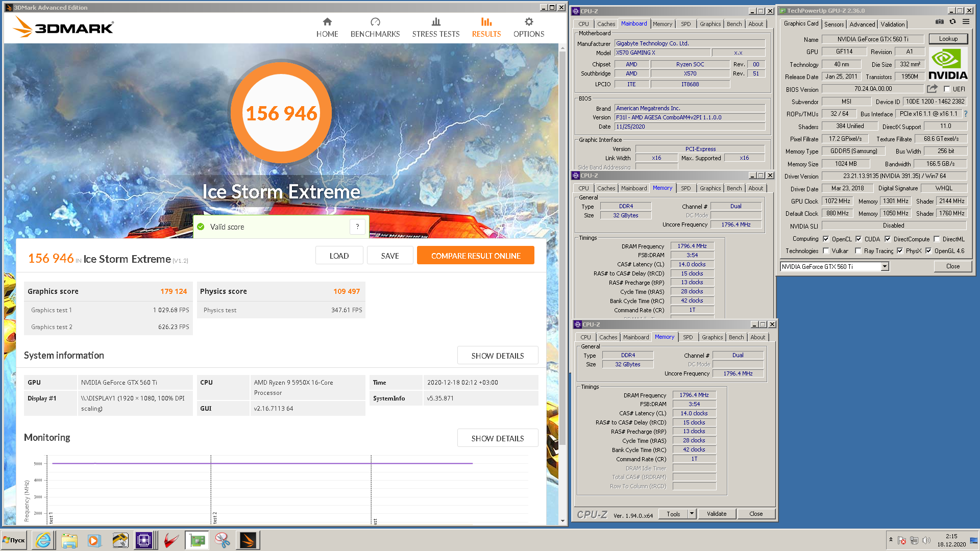Viewport: 980px width, 551px height.
Task: Switch to Sensors tab in GPU-Z
Action: (x=834, y=24)
